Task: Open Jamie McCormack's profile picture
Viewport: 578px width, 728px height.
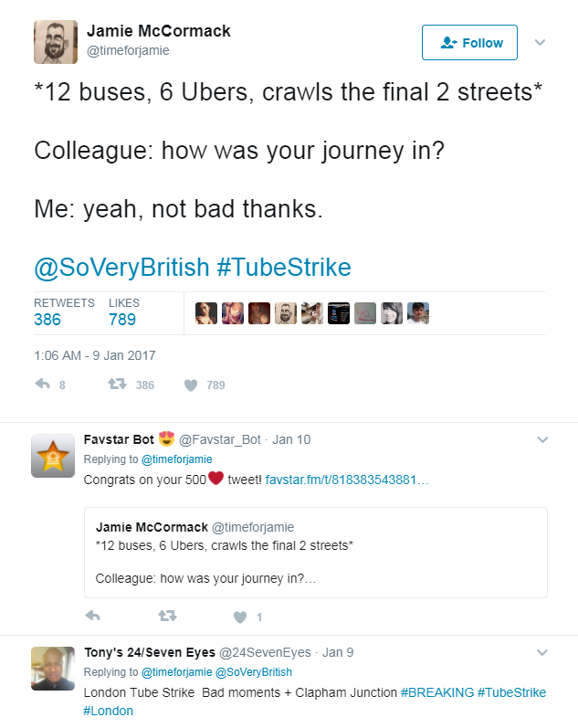Action: (x=55, y=42)
